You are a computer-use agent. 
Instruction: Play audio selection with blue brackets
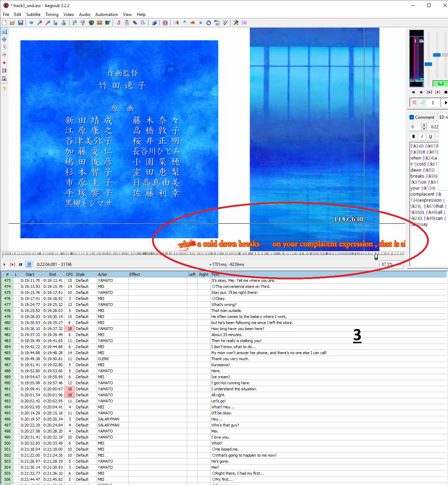(x=430, y=92)
